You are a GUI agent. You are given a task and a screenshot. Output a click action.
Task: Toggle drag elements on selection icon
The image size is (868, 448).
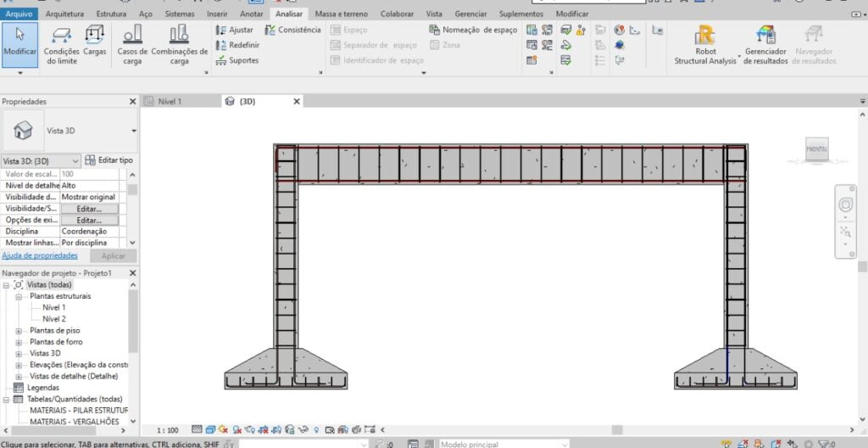point(793,444)
